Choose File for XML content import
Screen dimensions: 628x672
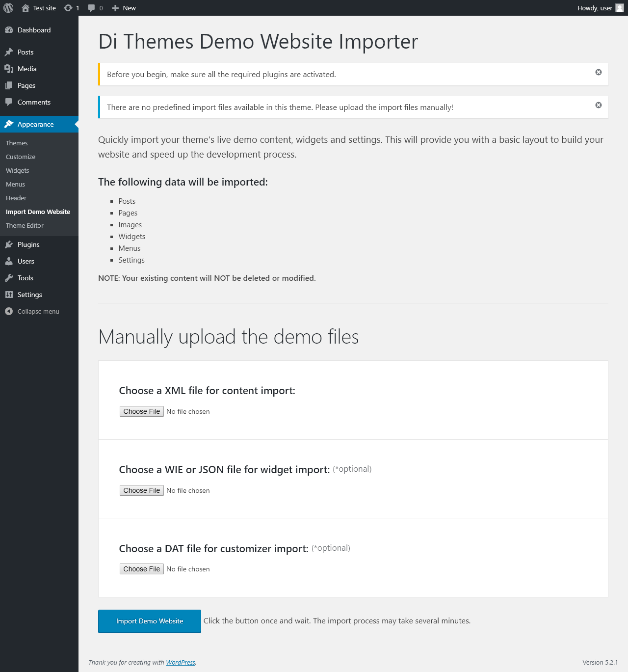click(x=142, y=411)
